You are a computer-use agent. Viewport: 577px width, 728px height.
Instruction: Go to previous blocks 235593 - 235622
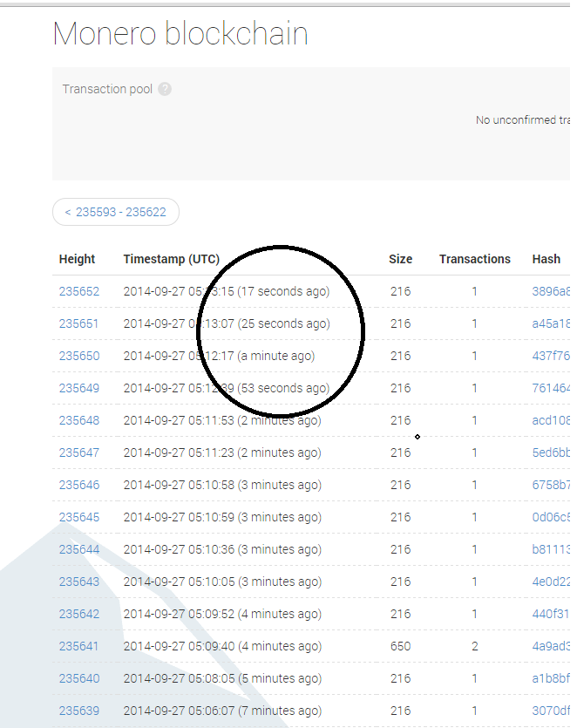pyautogui.click(x=116, y=212)
